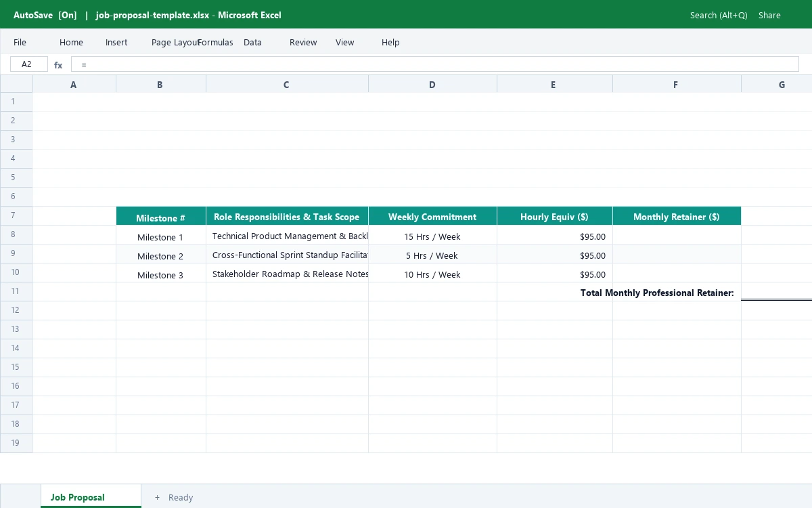Open the Help menu

point(390,42)
